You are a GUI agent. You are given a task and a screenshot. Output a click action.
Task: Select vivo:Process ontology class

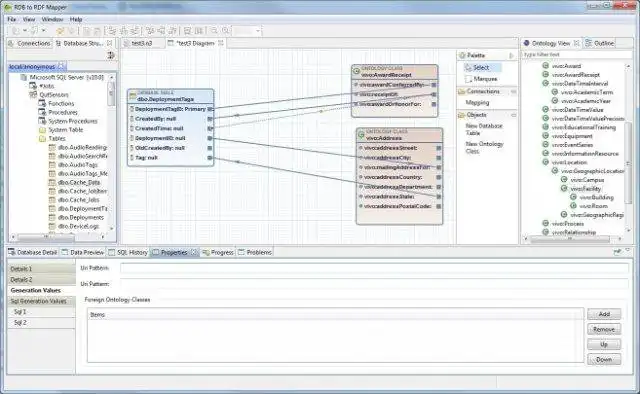click(x=563, y=224)
